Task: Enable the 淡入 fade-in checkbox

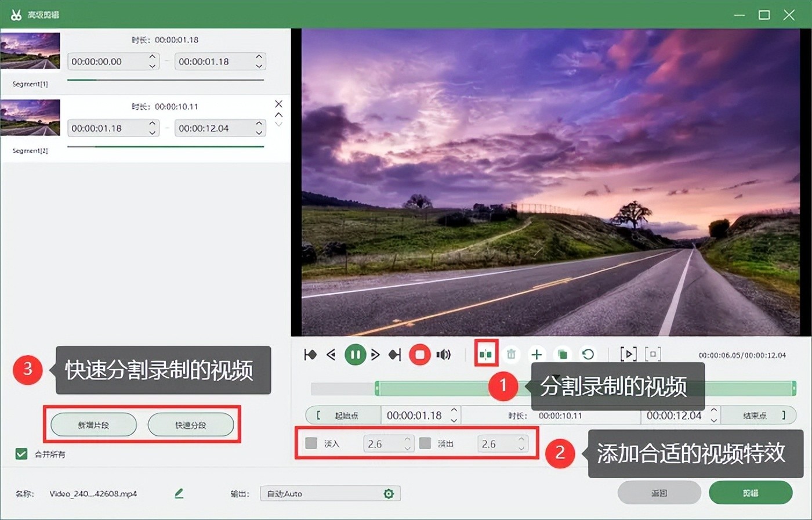Action: (311, 443)
